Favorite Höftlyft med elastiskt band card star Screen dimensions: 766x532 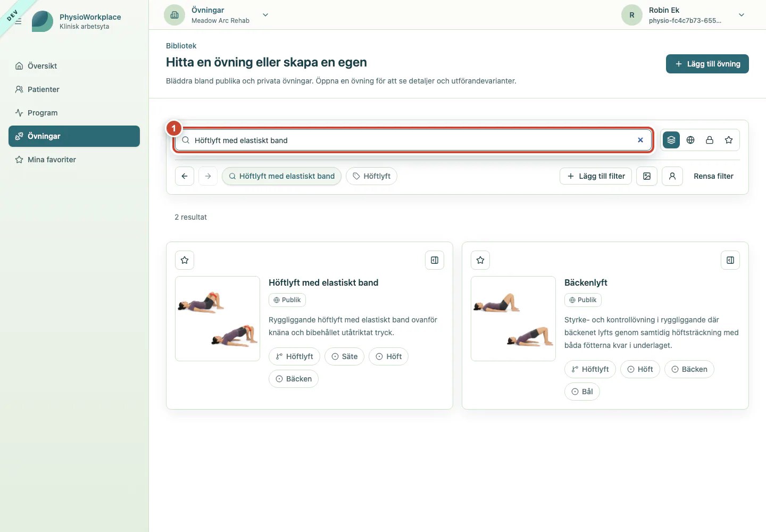[185, 260]
